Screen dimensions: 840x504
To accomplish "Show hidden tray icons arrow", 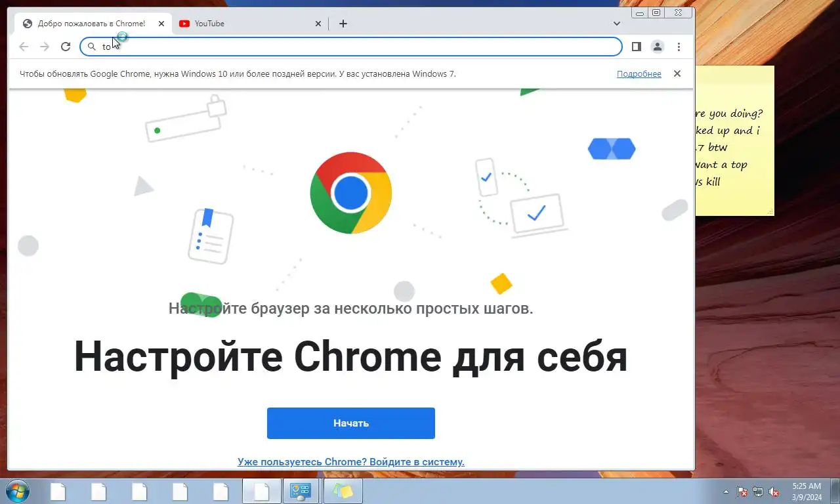I will point(726,492).
